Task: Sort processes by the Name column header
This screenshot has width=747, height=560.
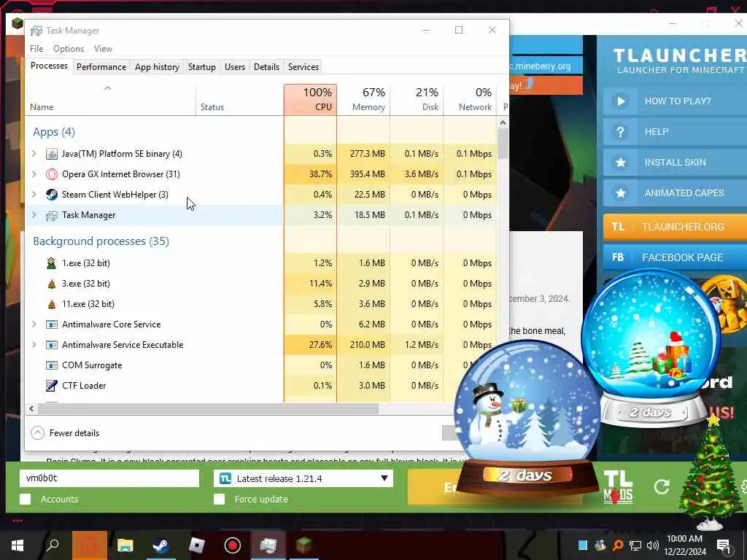Action: pos(111,99)
